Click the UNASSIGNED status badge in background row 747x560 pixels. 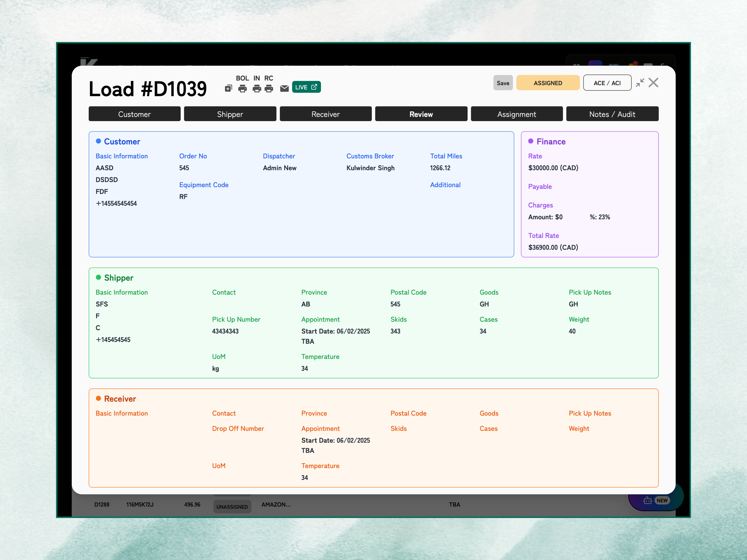point(232,507)
